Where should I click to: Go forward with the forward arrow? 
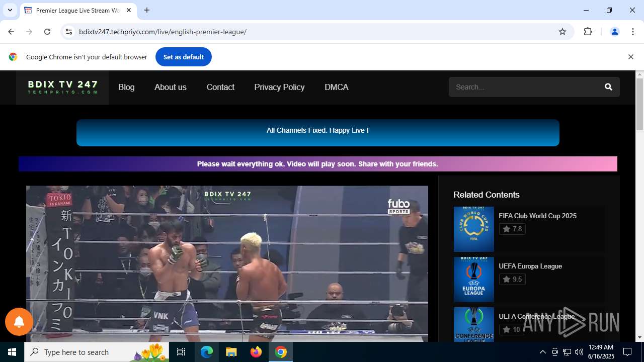coord(29,32)
